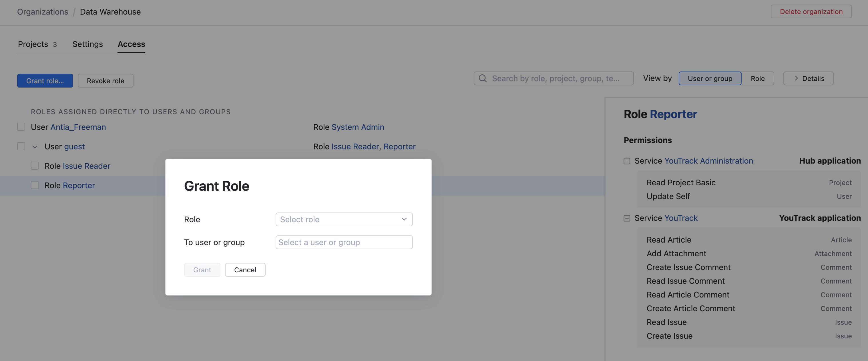Focus the Select a user or group field
The width and height of the screenshot is (868, 361).
pyautogui.click(x=344, y=242)
